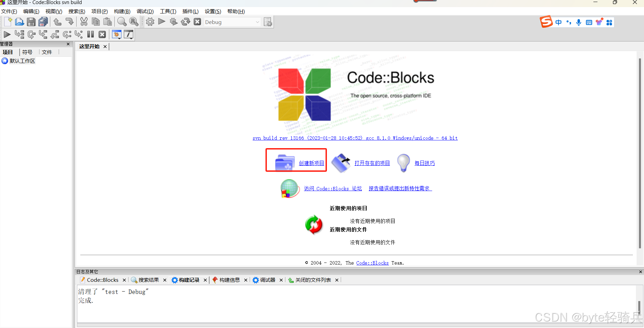Click the svn build rev 13166 version link
This screenshot has height=328, width=644.
pyautogui.click(x=355, y=138)
